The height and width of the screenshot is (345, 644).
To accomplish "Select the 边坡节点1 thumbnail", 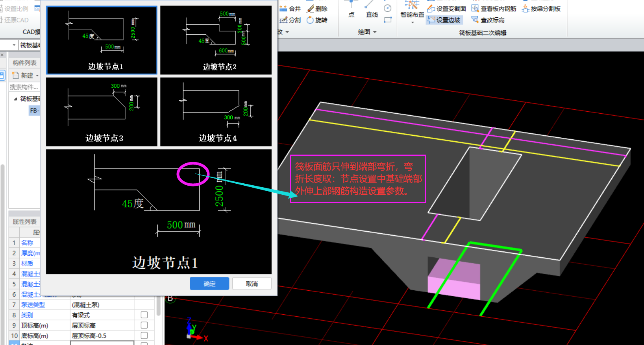I will tap(102, 40).
